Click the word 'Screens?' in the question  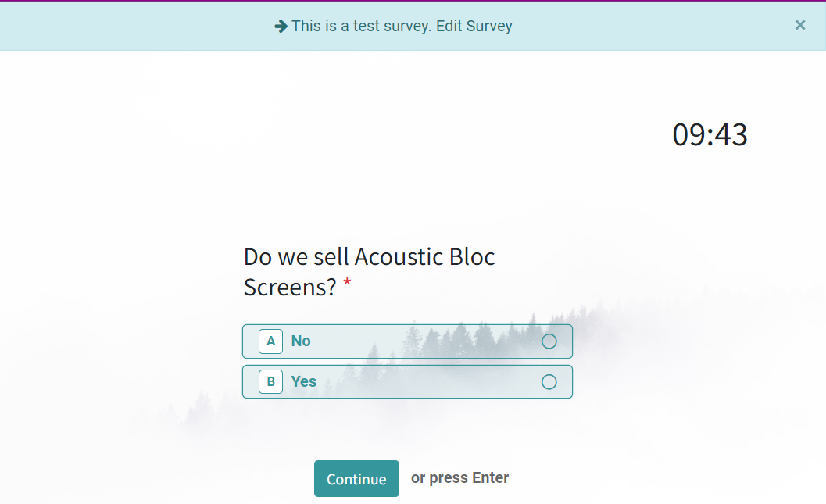pos(290,288)
